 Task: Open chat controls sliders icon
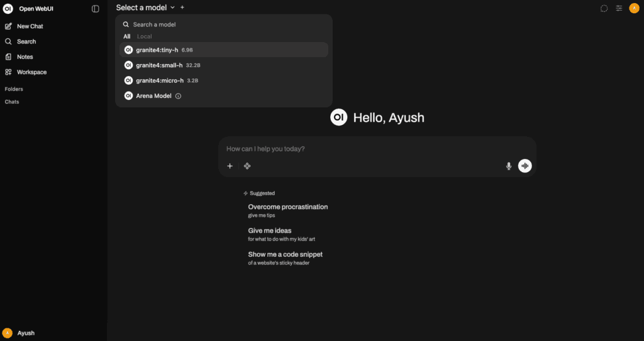[619, 8]
